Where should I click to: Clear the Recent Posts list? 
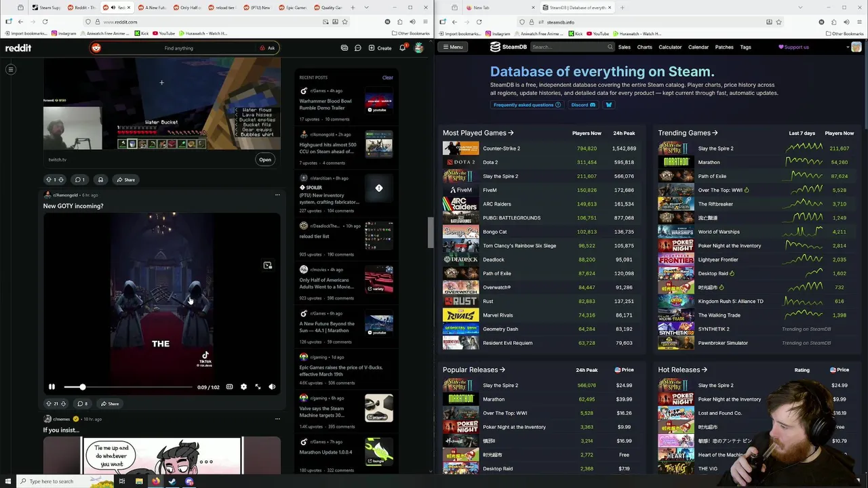(x=387, y=77)
